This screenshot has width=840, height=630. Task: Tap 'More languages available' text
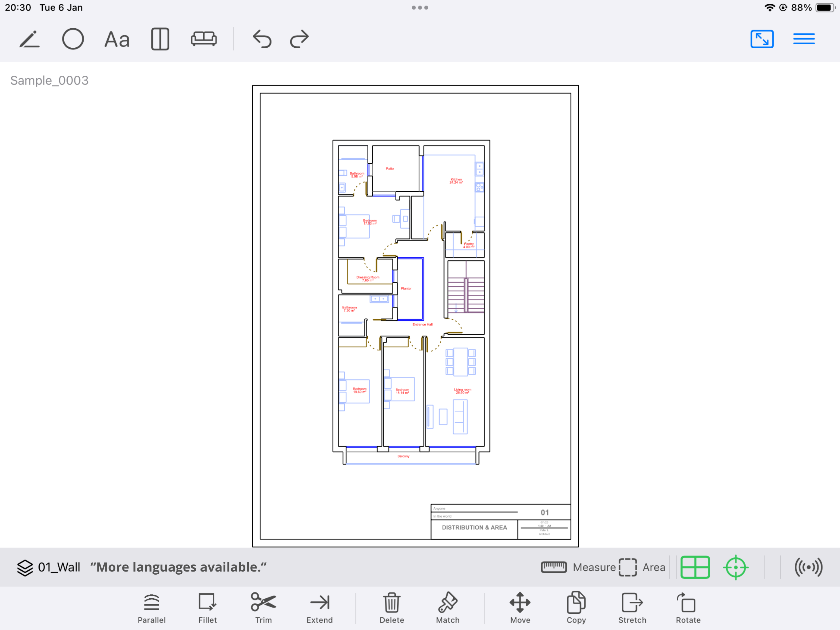[x=178, y=567]
